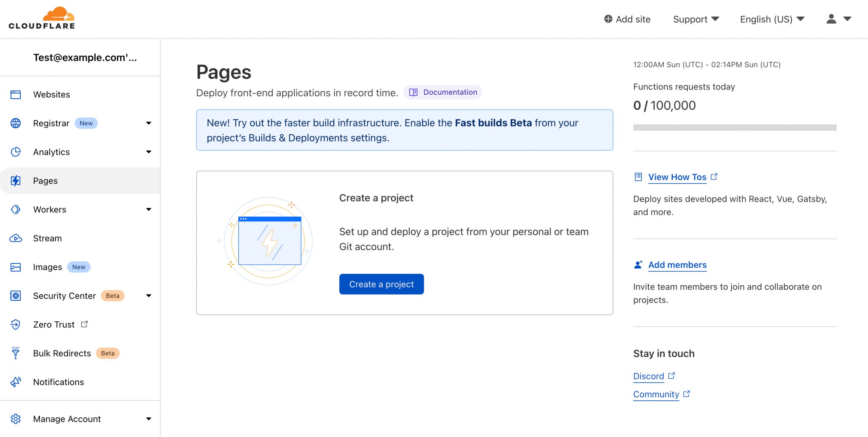868x437 pixels.
Task: Click the Test@example.com account name
Action: [85, 58]
